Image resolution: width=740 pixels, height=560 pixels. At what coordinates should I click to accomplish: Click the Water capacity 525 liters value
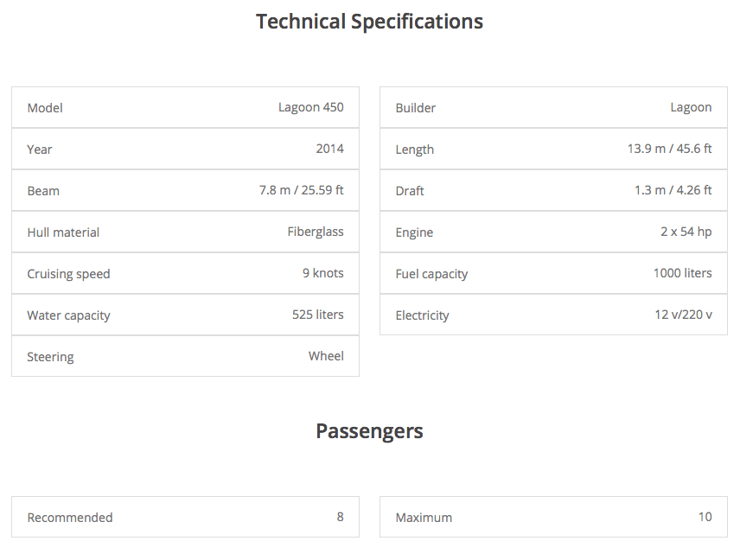[x=317, y=315]
